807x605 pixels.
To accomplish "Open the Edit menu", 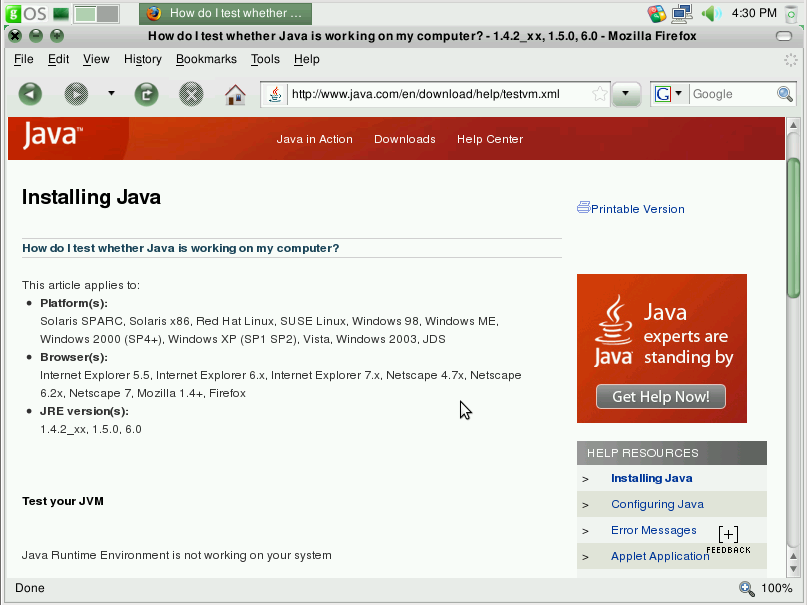I will pos(58,59).
